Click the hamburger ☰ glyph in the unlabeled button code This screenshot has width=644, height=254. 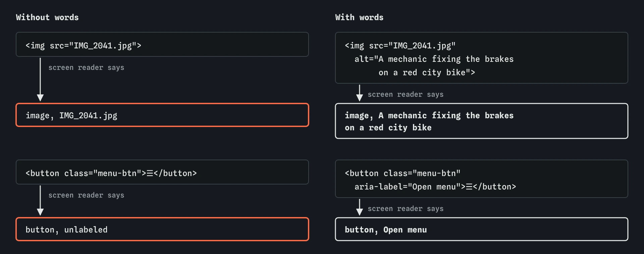(150, 173)
